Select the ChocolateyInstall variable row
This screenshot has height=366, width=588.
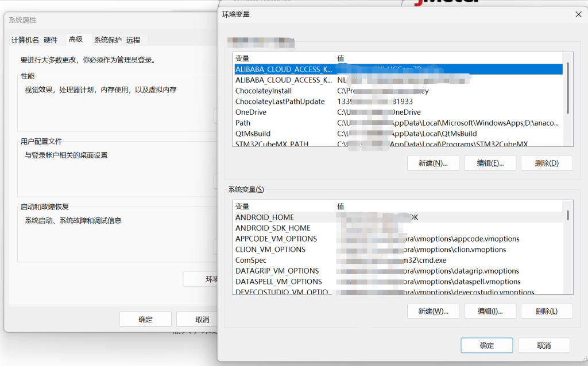pos(264,91)
